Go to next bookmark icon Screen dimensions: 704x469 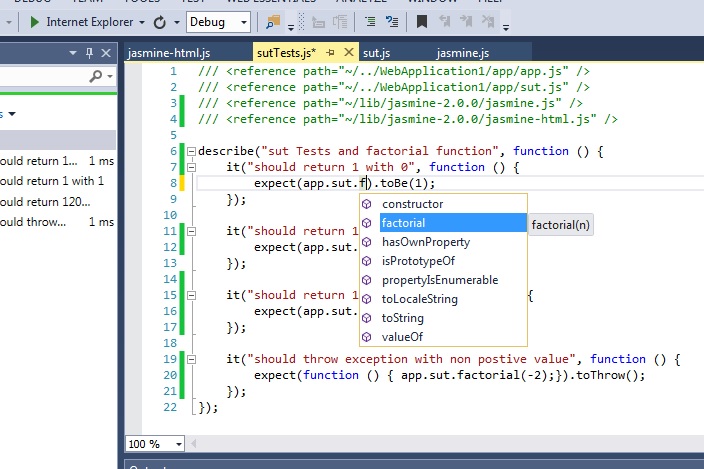tap(466, 22)
